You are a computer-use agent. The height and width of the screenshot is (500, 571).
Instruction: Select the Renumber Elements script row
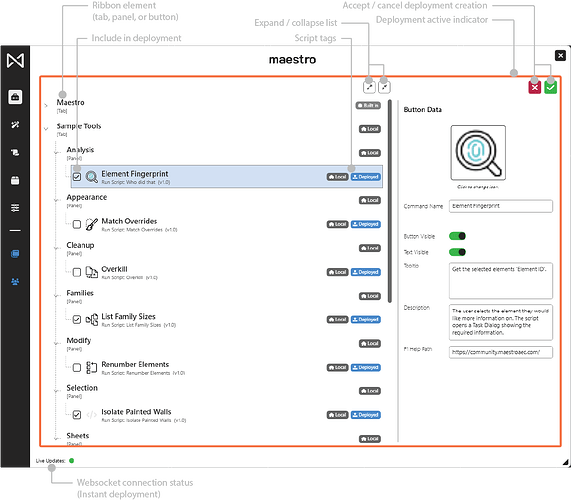pos(227,367)
